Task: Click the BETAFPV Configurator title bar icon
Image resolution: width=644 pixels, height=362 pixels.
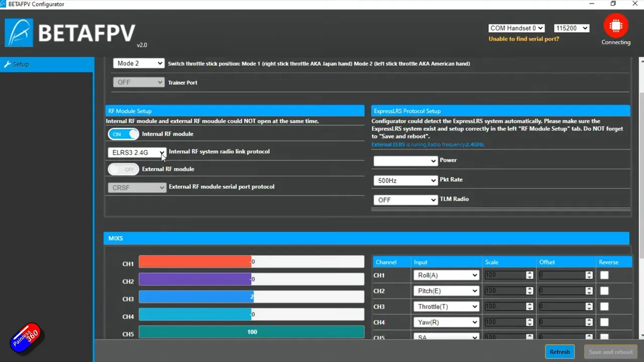Action: click(x=4, y=4)
